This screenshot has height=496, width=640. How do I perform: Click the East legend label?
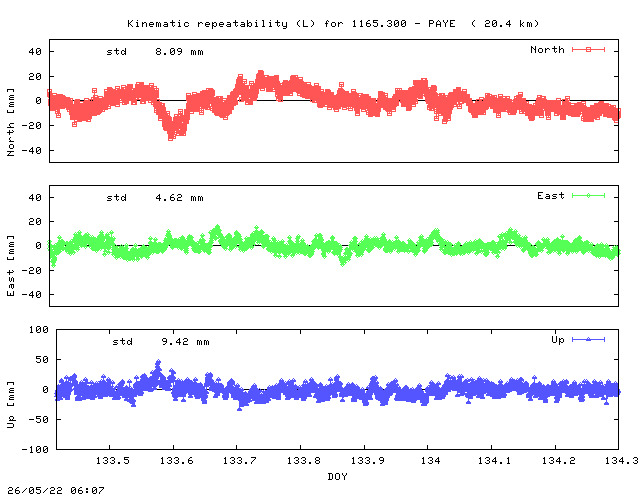551,196
